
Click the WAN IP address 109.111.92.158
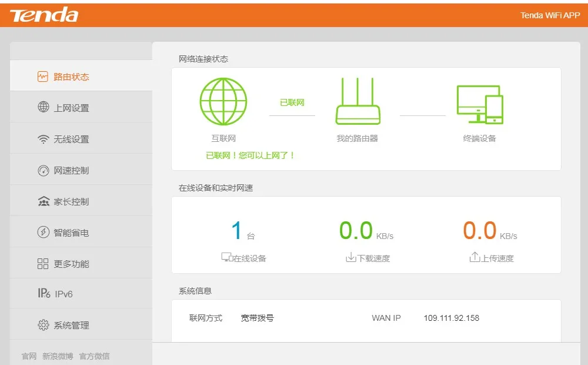click(452, 318)
